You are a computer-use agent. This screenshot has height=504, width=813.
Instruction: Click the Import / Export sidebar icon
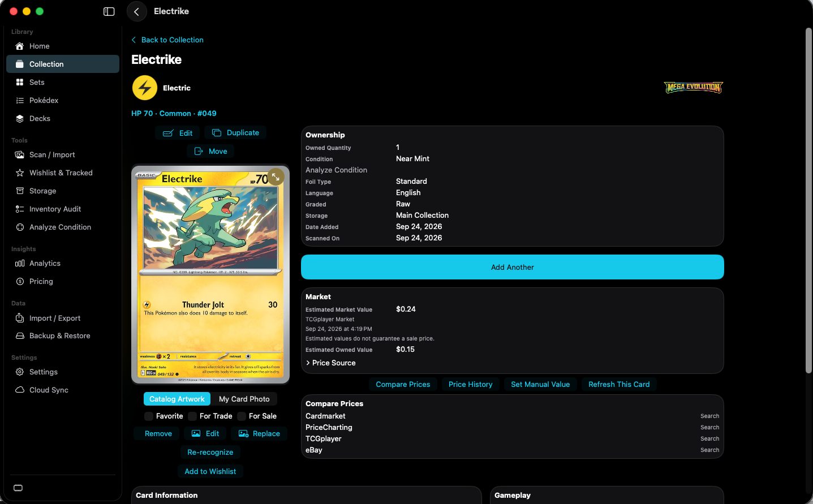click(20, 318)
